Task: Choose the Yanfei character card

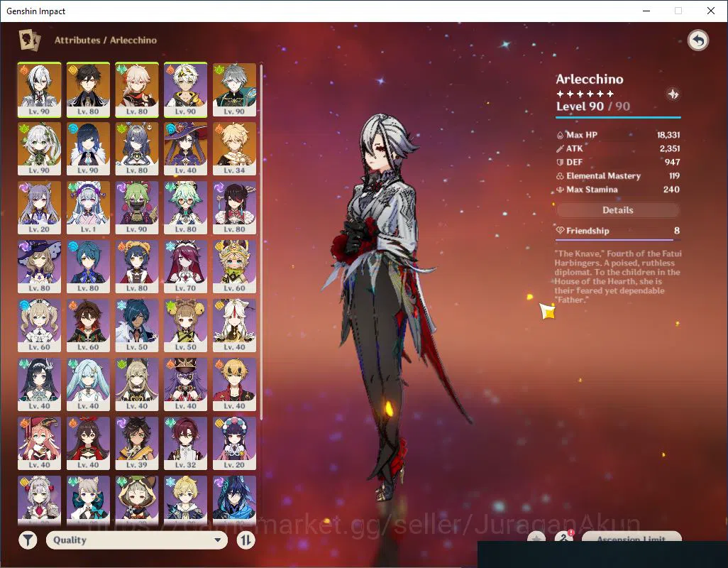Action: 40,444
